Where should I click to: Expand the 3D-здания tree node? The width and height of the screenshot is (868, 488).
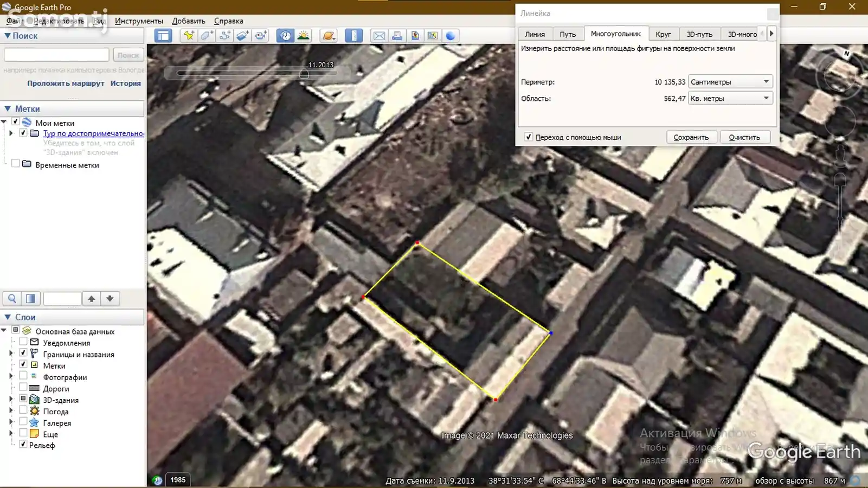tap(11, 399)
